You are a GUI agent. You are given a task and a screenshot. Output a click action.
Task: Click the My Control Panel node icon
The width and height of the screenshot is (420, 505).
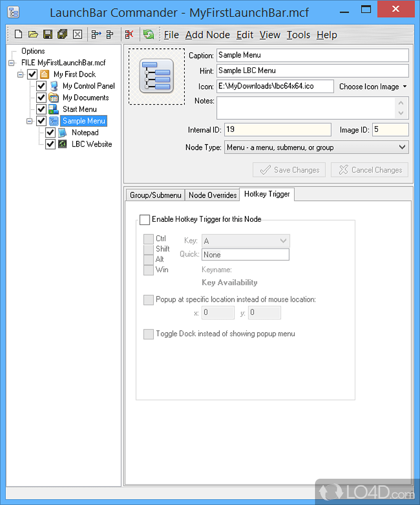[54, 86]
